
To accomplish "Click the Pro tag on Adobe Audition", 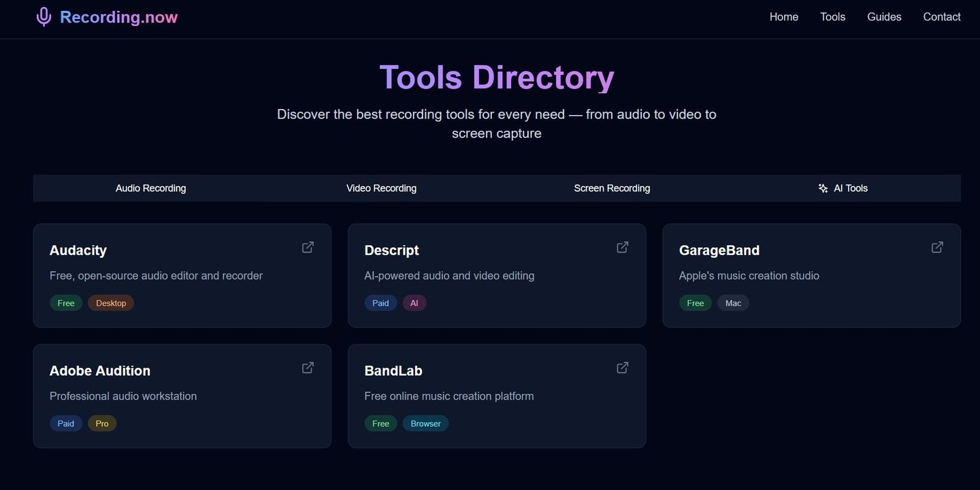I will tap(102, 423).
